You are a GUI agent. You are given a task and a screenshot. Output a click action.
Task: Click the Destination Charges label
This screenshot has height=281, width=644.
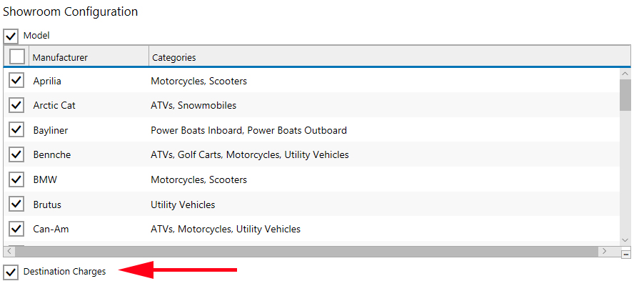[x=64, y=272]
